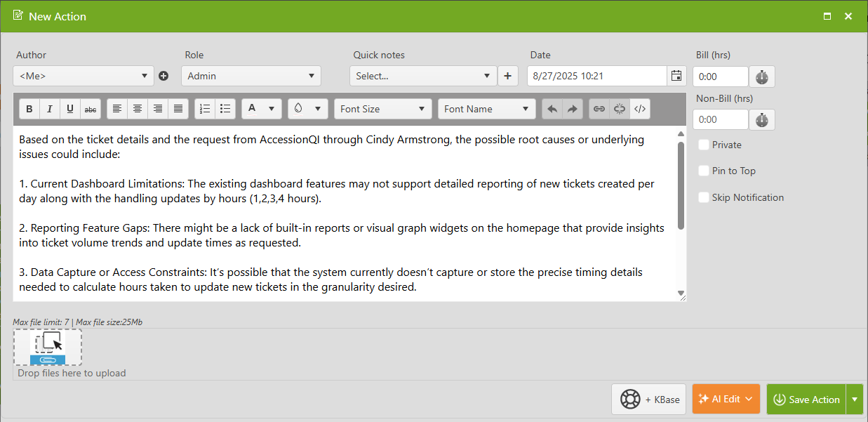Insert hyperlink using link icon
The height and width of the screenshot is (422, 868).
coord(599,109)
